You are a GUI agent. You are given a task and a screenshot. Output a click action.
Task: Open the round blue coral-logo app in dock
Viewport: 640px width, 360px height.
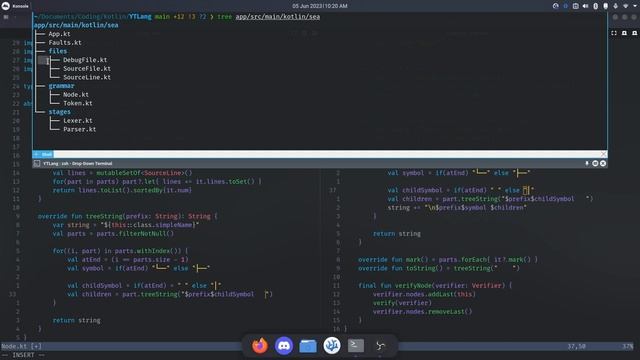[x=332, y=346]
